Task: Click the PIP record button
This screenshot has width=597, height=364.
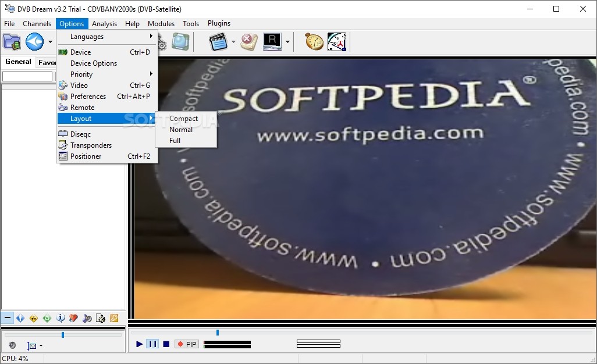Action: point(187,344)
